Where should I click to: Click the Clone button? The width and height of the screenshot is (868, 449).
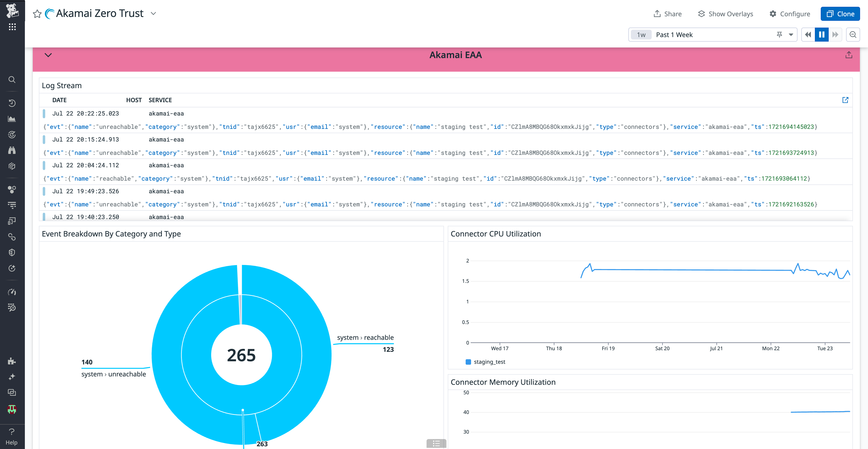(x=840, y=14)
